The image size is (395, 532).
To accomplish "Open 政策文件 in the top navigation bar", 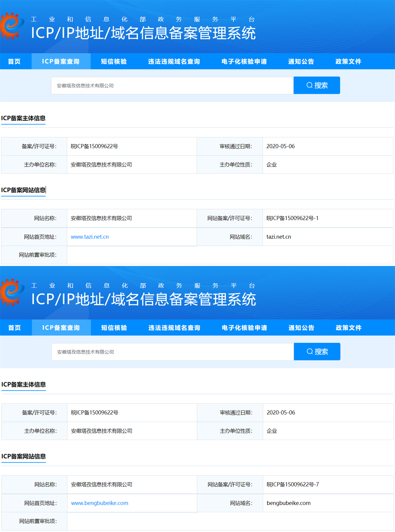I will (348, 62).
